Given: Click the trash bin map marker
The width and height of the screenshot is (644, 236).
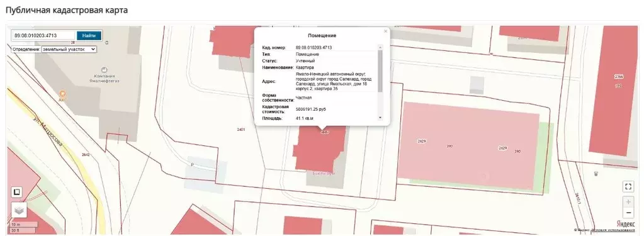Looking at the screenshot, I should [596, 174].
